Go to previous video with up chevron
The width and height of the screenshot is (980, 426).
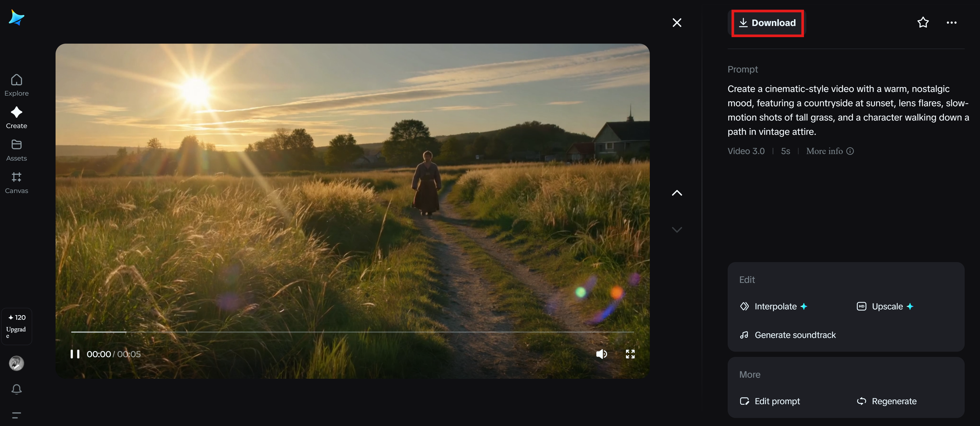[677, 193]
